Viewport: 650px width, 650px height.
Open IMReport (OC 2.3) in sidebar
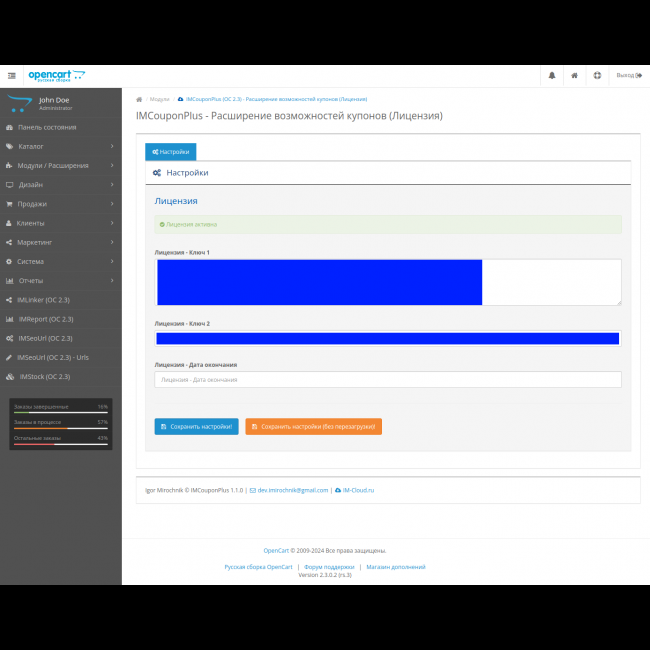tap(45, 319)
